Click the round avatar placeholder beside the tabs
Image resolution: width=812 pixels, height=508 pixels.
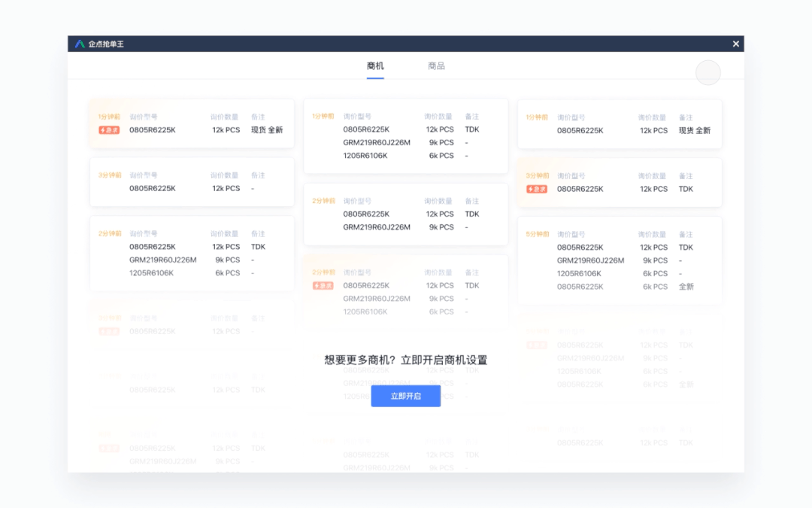pos(708,72)
